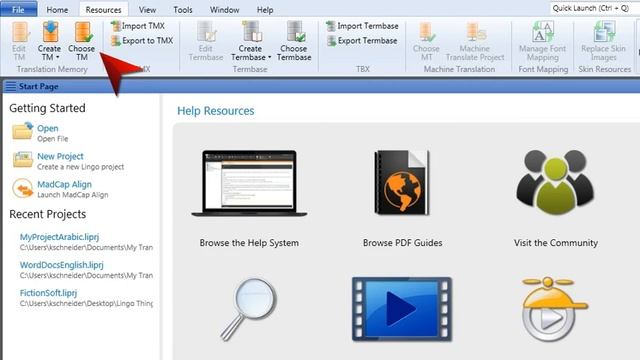Click the Start Page tab menu icon
This screenshot has height=360, width=640.
[11, 87]
